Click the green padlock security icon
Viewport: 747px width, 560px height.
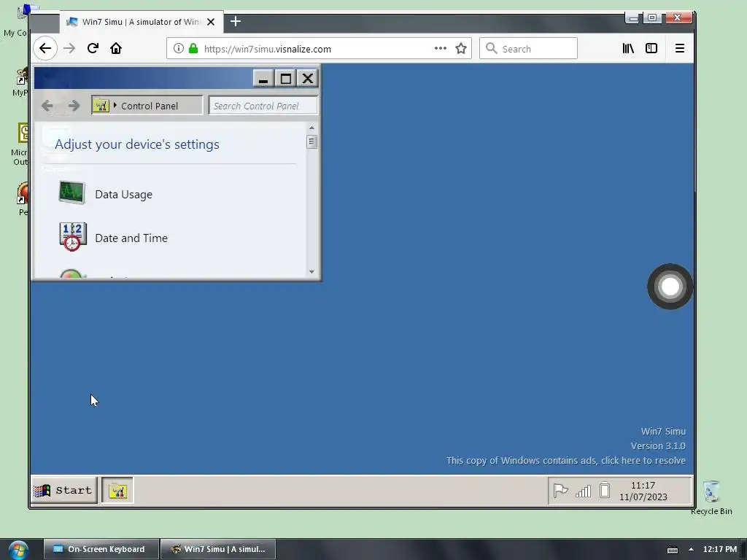point(193,48)
